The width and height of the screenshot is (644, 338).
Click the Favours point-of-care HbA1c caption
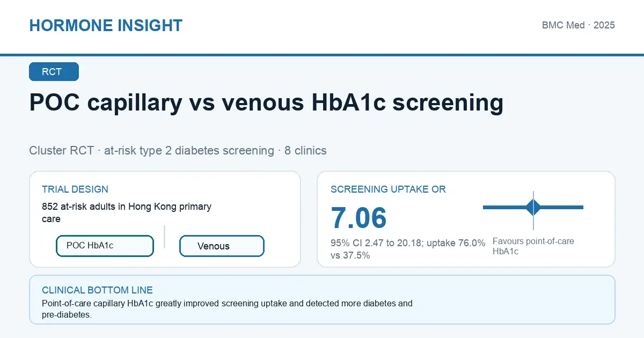[x=533, y=246]
